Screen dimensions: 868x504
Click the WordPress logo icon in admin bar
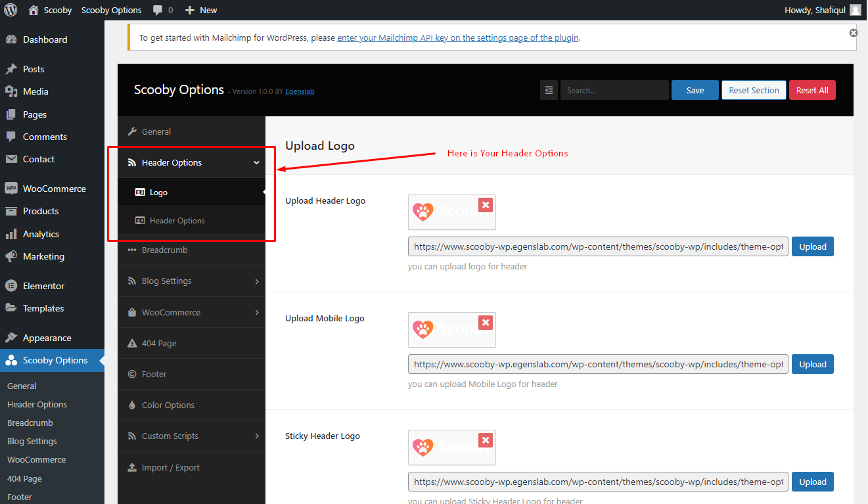click(11, 10)
